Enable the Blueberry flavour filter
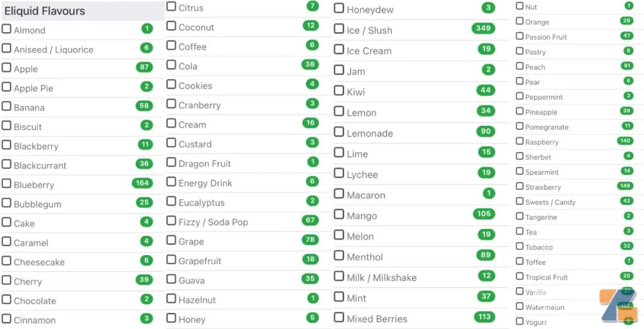This screenshot has width=644, height=329. 7,184
